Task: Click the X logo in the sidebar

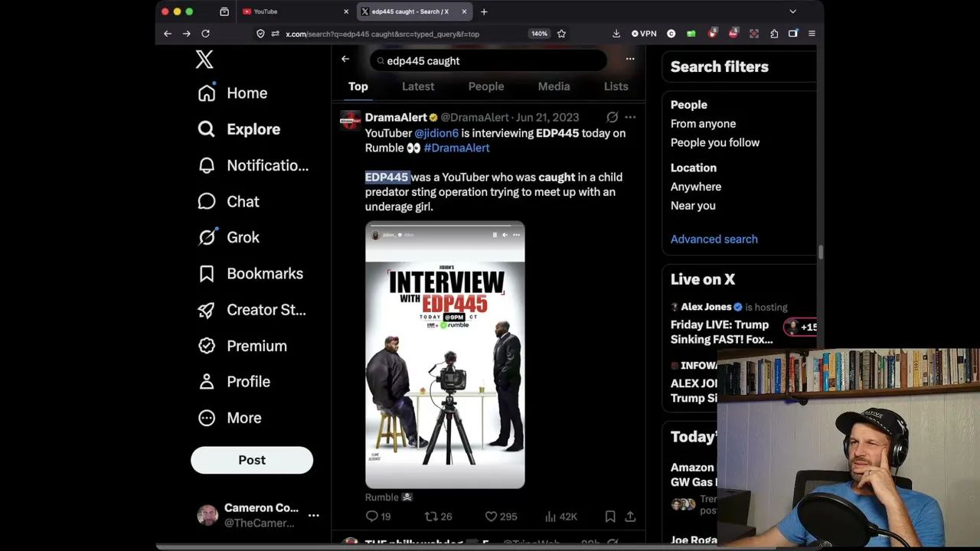Action: [204, 59]
